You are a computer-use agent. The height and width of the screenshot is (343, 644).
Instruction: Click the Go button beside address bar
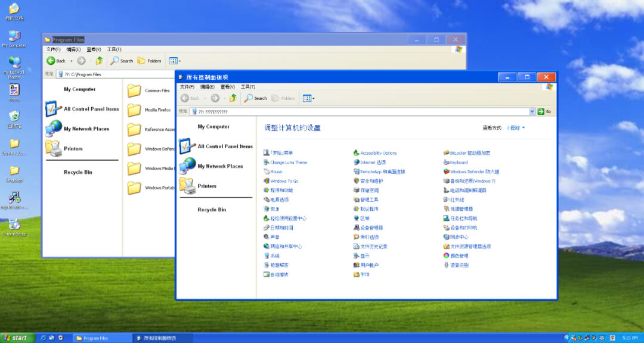pyautogui.click(x=544, y=111)
